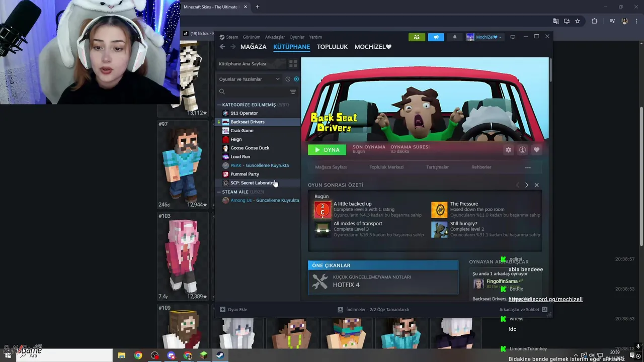The height and width of the screenshot is (362, 644).
Task: Open the Yardım menu
Action: (x=315, y=37)
